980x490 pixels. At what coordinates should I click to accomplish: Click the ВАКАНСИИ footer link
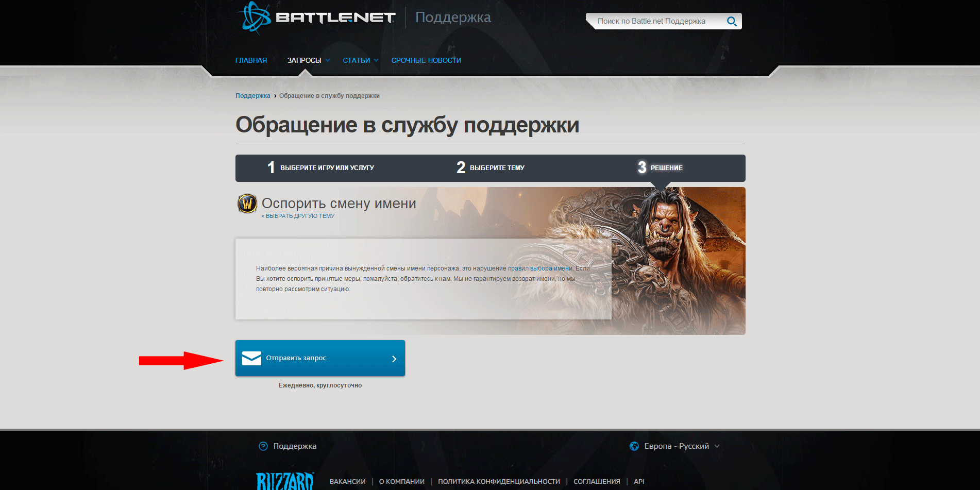pyautogui.click(x=347, y=482)
